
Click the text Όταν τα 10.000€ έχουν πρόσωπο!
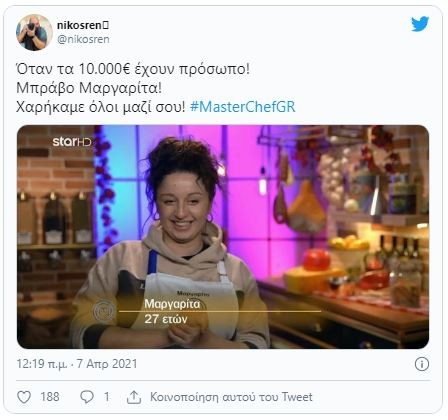click(x=133, y=69)
